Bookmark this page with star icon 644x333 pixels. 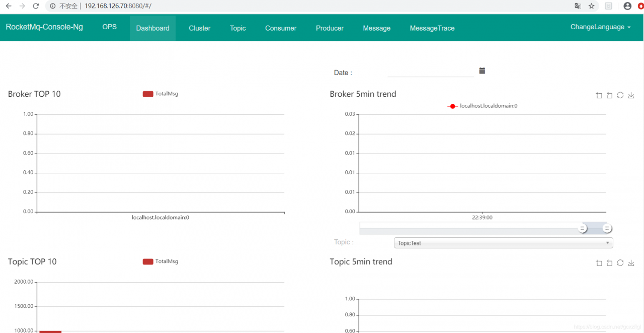pyautogui.click(x=592, y=6)
